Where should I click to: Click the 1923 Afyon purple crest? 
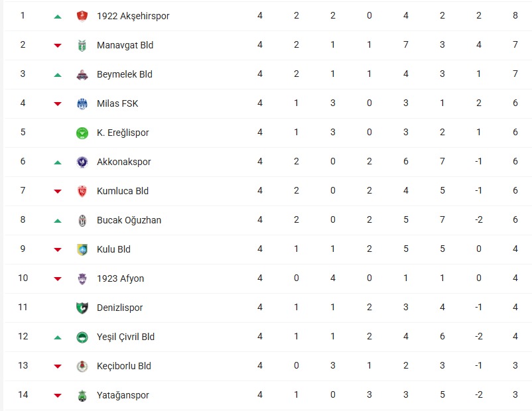point(82,278)
